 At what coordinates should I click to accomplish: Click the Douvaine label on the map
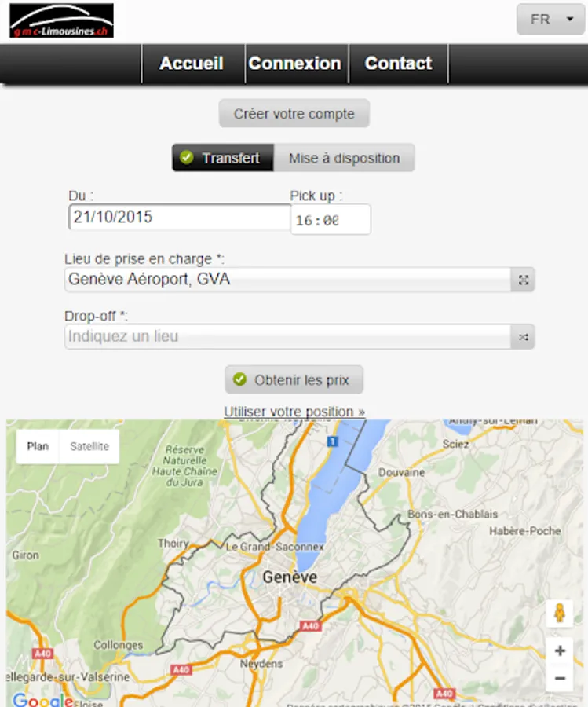[401, 473]
